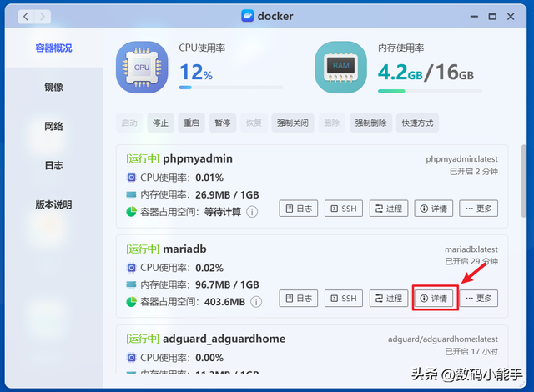The width and height of the screenshot is (534, 392).
Task: Click info icon beside phpmyadmin 等待计算
Action: 252,212
